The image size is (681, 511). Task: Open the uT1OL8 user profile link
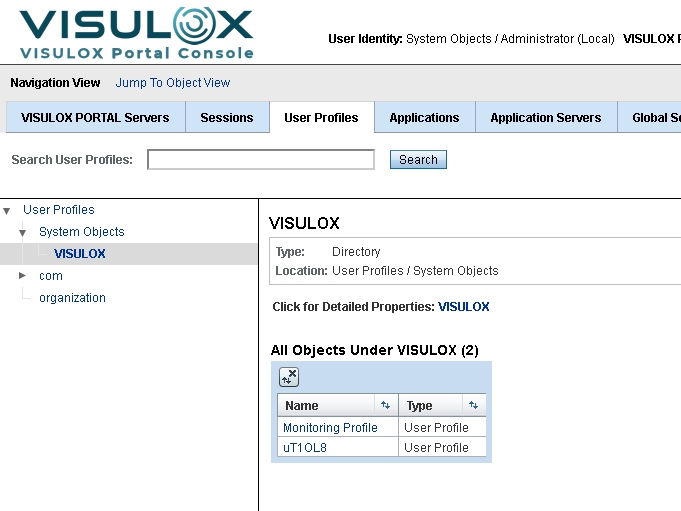305,448
